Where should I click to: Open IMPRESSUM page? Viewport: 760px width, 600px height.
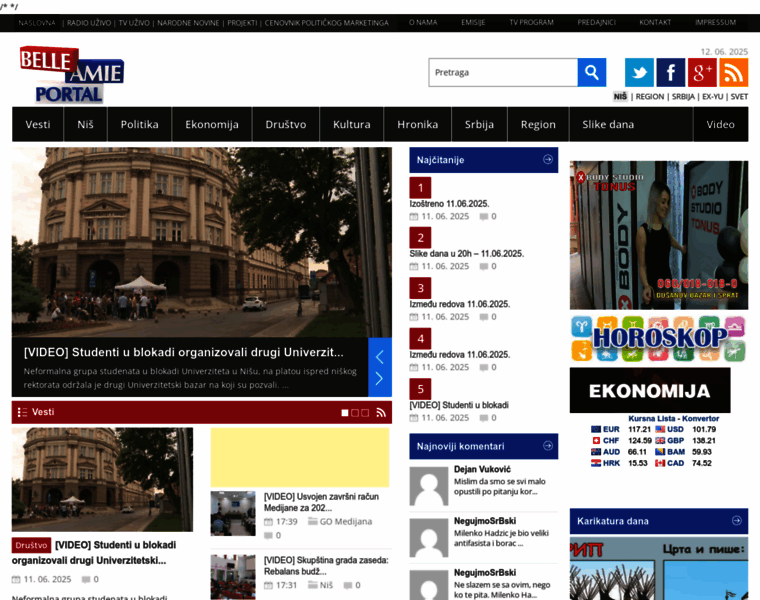715,22
